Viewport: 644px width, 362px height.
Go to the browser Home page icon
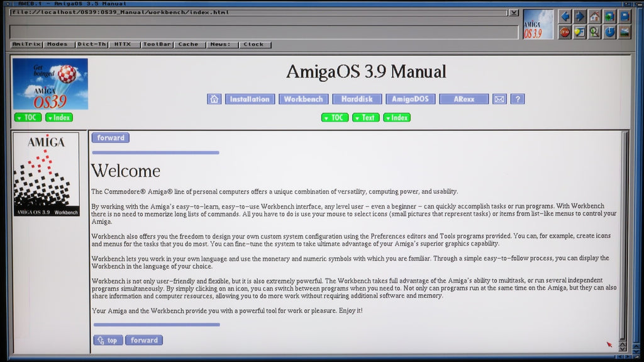tap(594, 17)
